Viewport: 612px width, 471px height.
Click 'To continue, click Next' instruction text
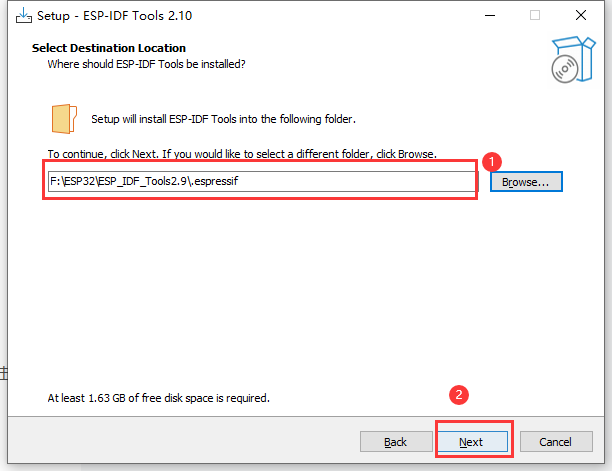[242, 154]
